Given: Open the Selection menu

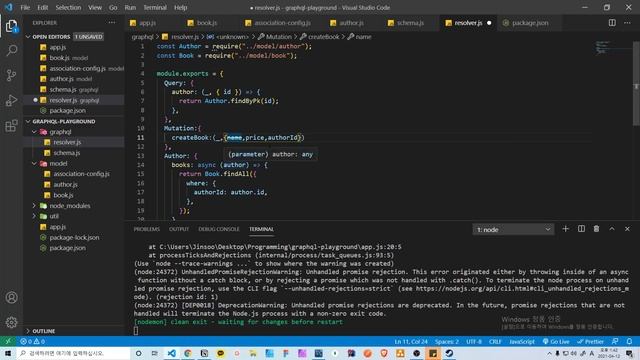Looking at the screenshot, I should point(68,7).
